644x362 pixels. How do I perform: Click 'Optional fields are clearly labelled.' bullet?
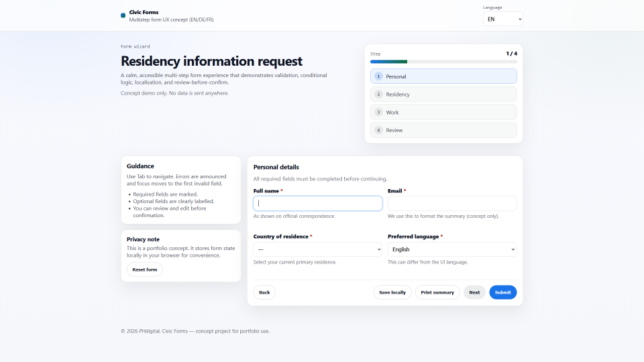tap(173, 201)
